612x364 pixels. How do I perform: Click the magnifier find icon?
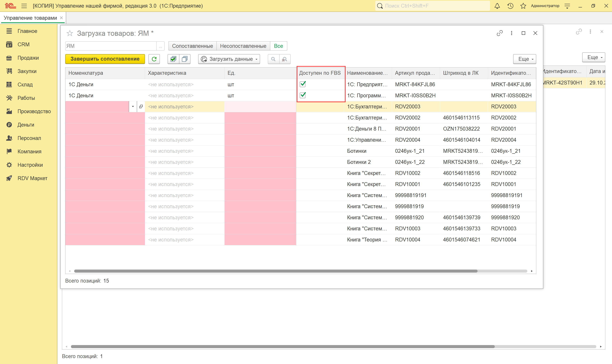pos(273,59)
